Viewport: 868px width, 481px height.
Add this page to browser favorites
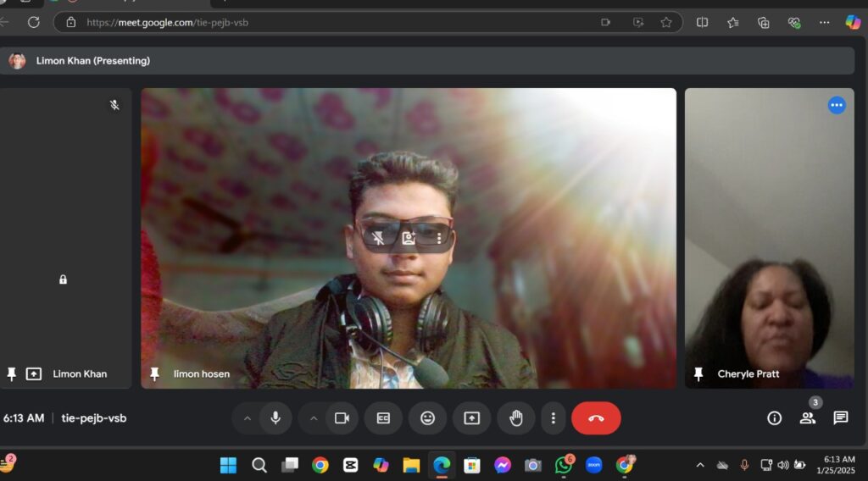[666, 22]
